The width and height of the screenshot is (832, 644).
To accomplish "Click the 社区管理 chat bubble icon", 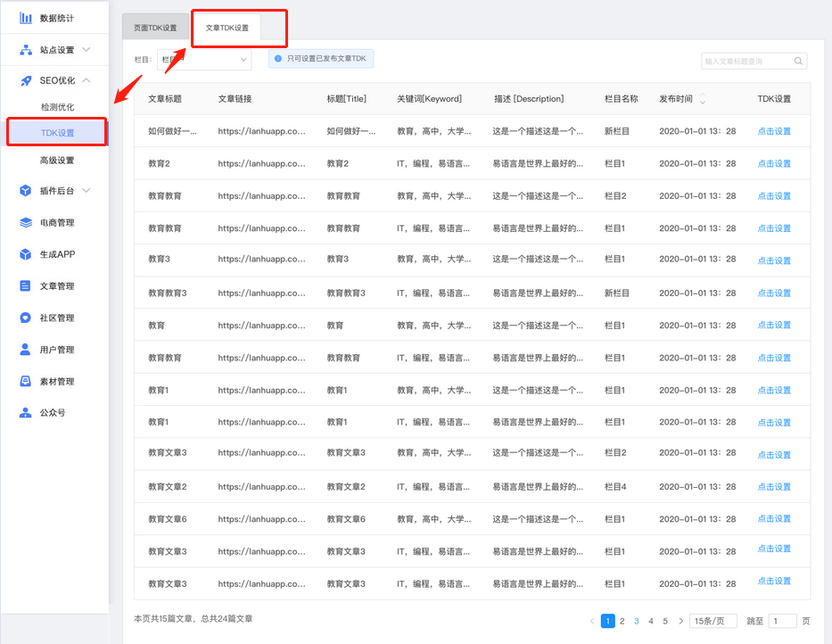I will [x=26, y=318].
